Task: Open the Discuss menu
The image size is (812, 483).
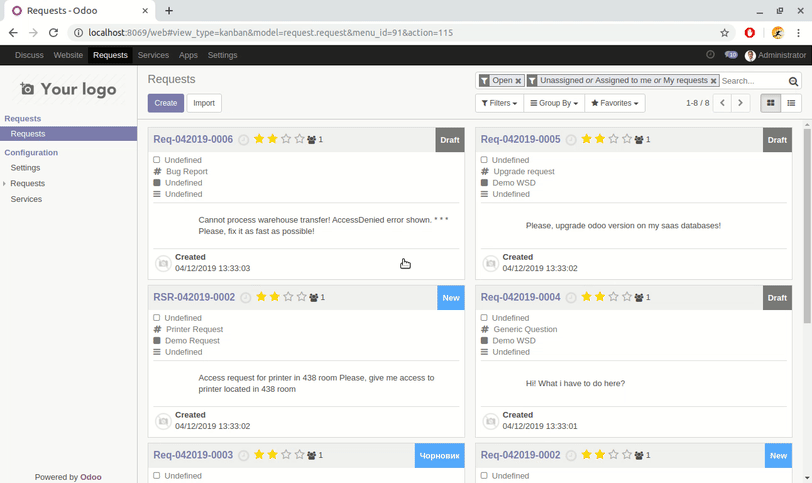Action: pyautogui.click(x=29, y=55)
